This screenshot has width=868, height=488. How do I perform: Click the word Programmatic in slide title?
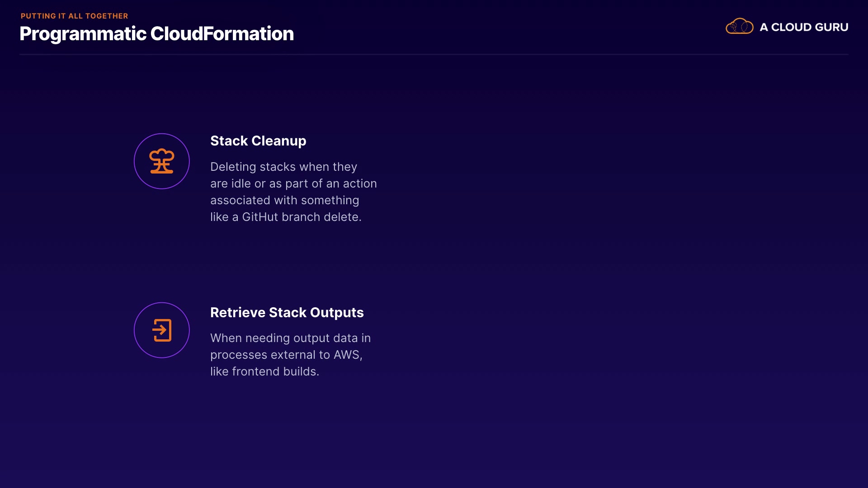tap(83, 34)
